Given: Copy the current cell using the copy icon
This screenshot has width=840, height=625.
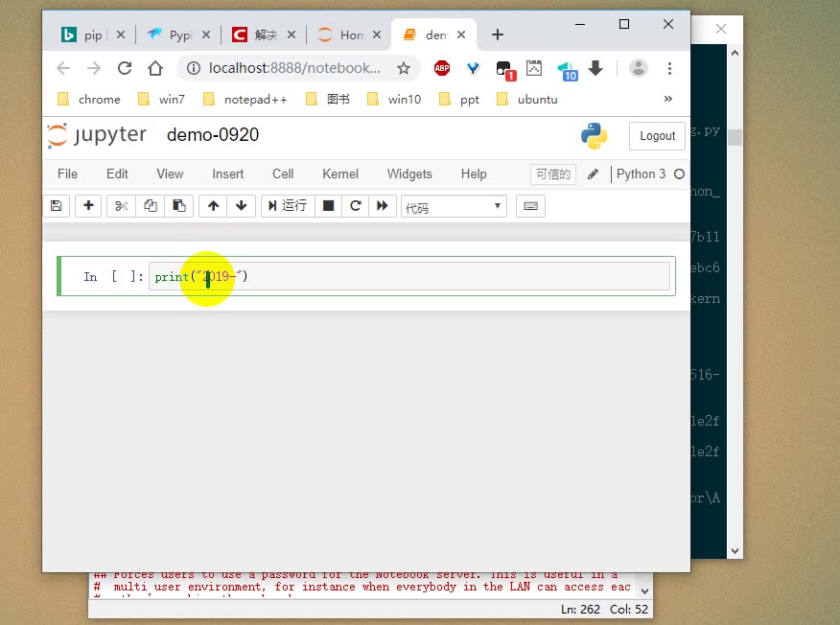Looking at the screenshot, I should pyautogui.click(x=150, y=205).
